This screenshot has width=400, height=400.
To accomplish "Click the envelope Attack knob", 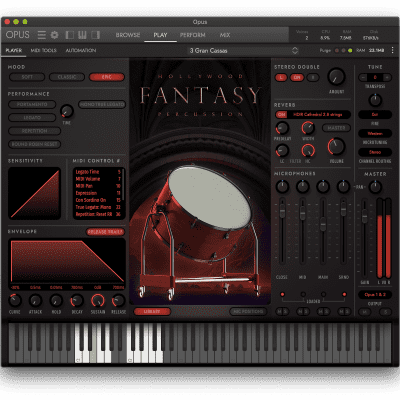I will pos(35,301).
